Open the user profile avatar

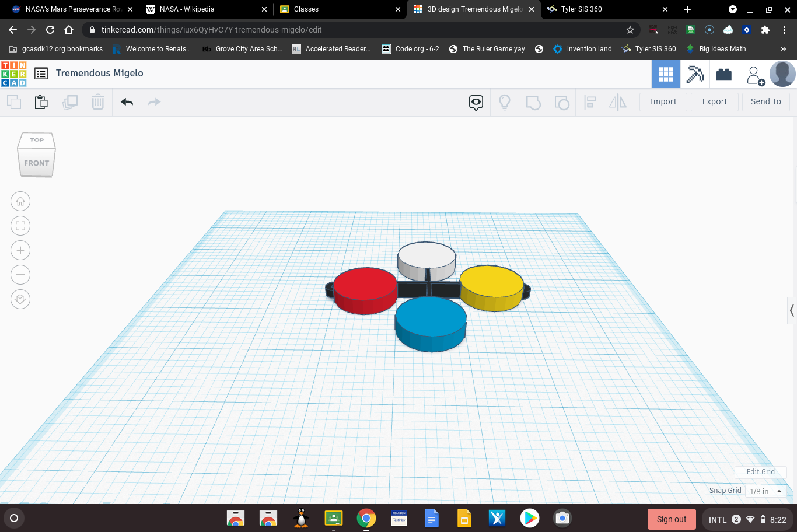[782, 74]
